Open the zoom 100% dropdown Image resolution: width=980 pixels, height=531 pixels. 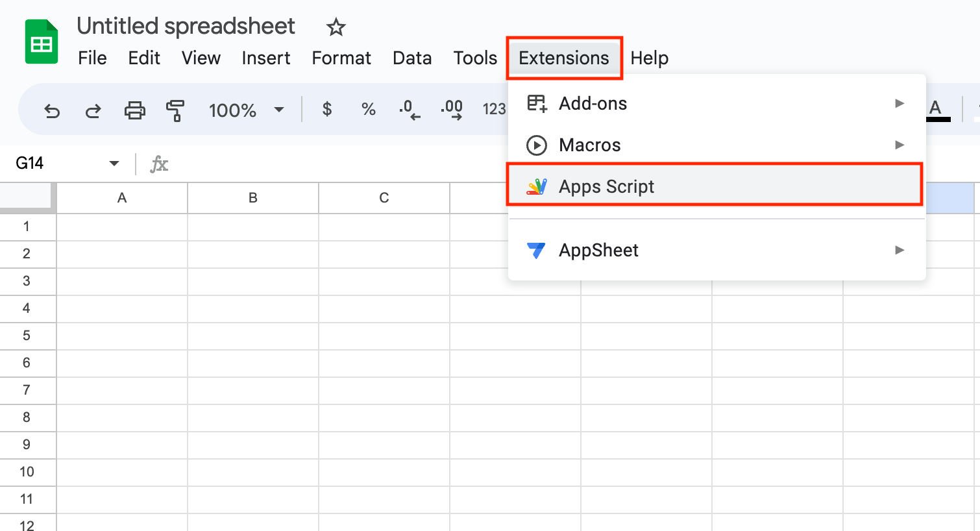click(x=247, y=110)
